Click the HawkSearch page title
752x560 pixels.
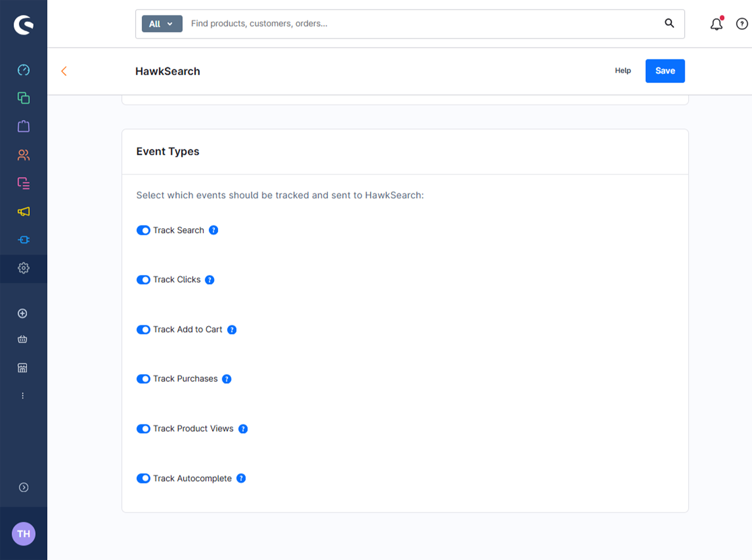tap(168, 71)
